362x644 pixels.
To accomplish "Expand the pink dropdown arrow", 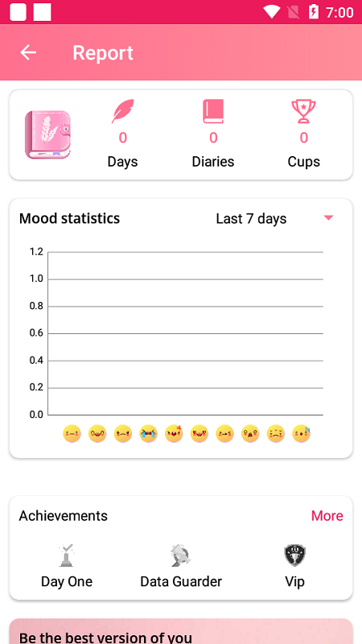I will [328, 217].
